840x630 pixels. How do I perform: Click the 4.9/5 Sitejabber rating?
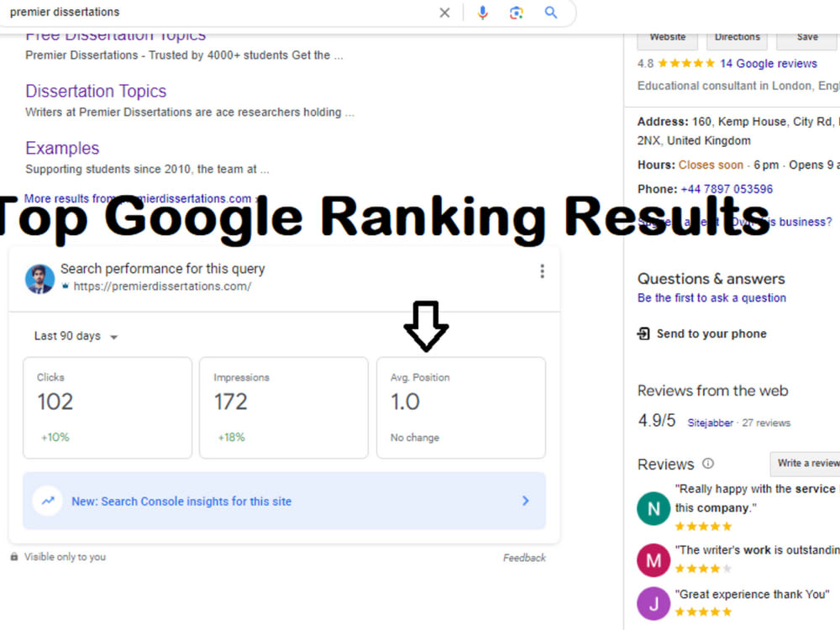pos(657,421)
